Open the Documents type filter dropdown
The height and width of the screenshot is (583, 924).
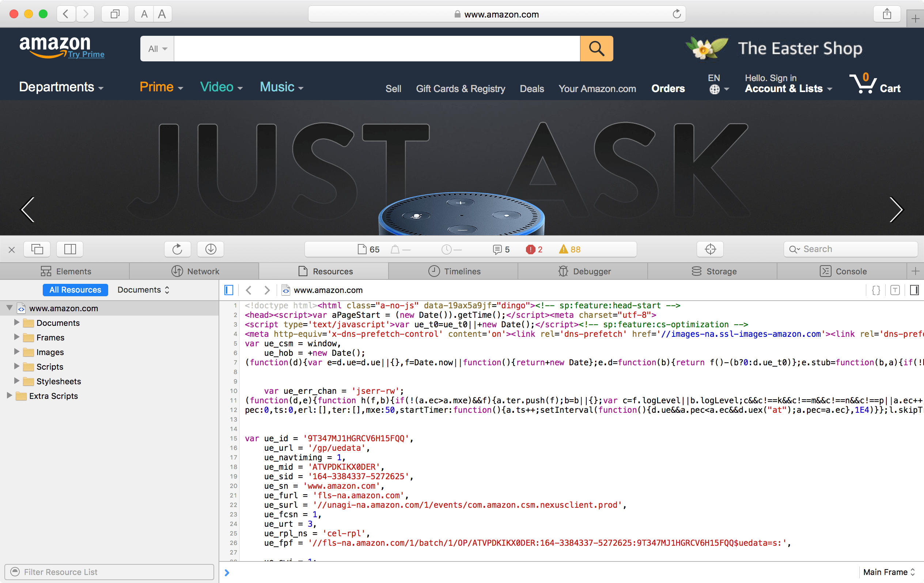coord(143,290)
